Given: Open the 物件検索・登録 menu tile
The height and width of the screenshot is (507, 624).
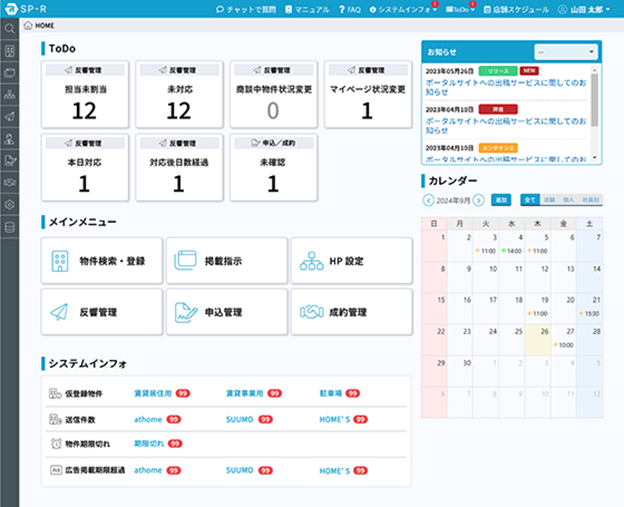Looking at the screenshot, I should pyautogui.click(x=101, y=260).
